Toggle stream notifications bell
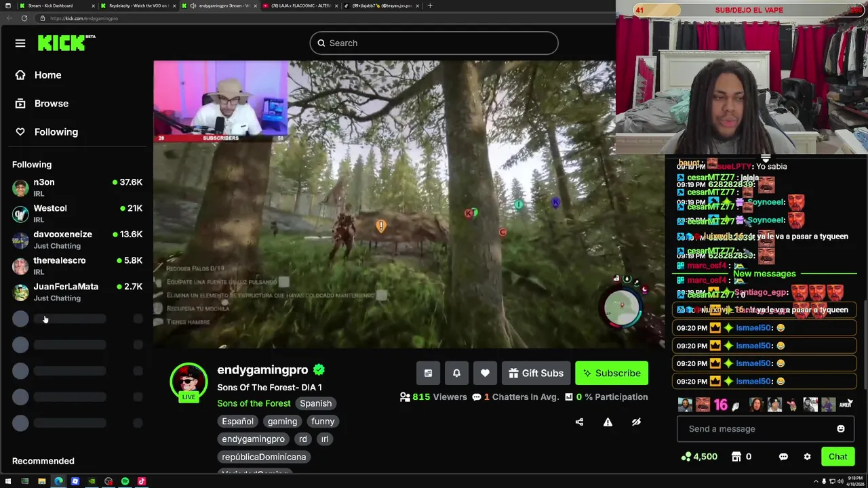Image resolution: width=868 pixels, height=488 pixels. click(x=456, y=373)
